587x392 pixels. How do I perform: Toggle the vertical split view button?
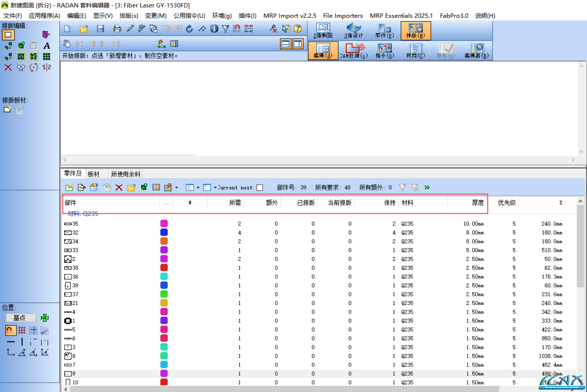coord(298,44)
